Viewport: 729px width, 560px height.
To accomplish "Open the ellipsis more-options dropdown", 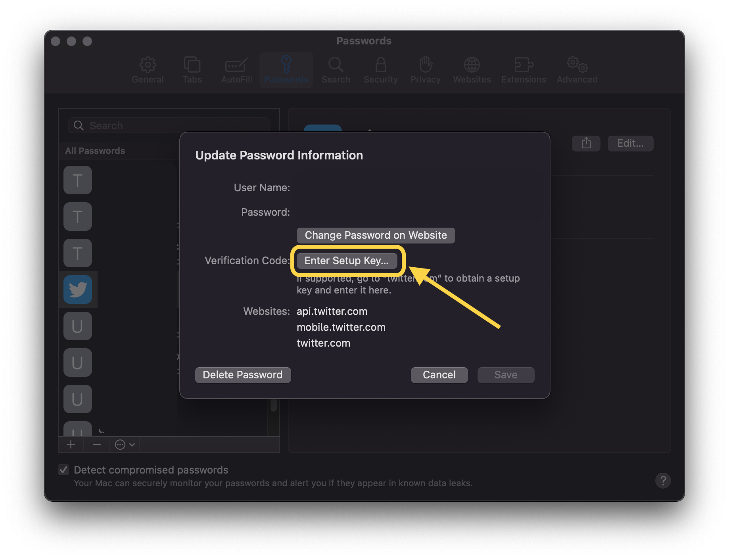I will pos(125,445).
